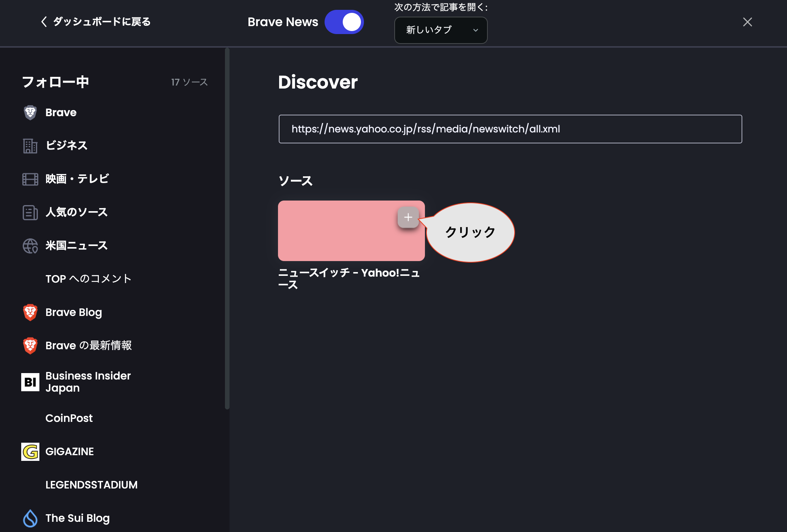Select TOP へのコメント source
The height and width of the screenshot is (532, 787).
(x=88, y=279)
